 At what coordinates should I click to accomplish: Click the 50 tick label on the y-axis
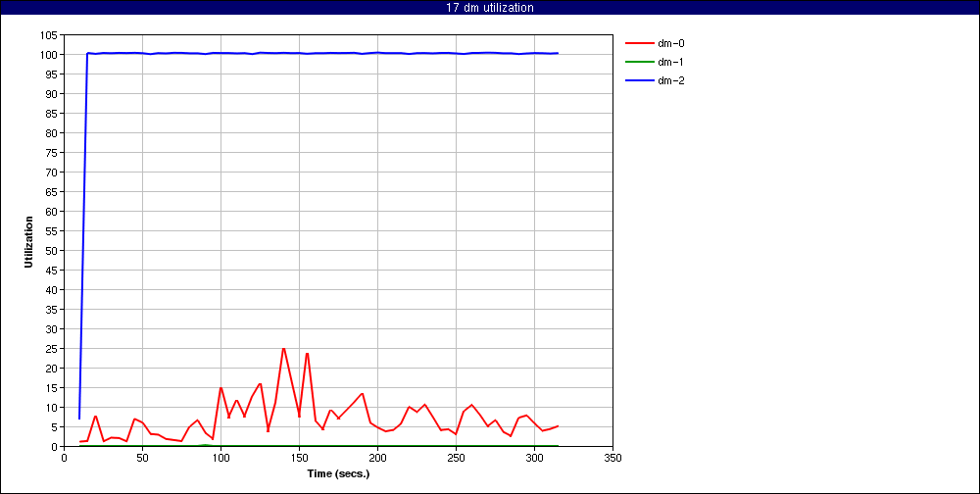53,251
